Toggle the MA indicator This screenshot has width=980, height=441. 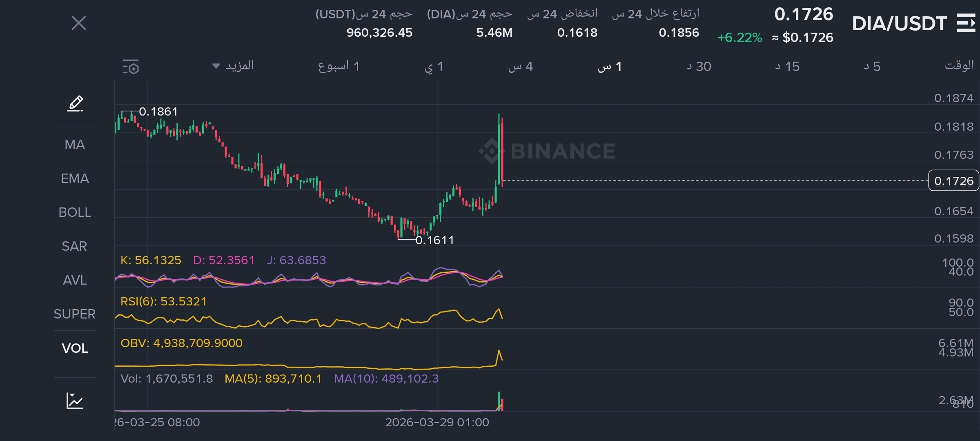tap(75, 145)
